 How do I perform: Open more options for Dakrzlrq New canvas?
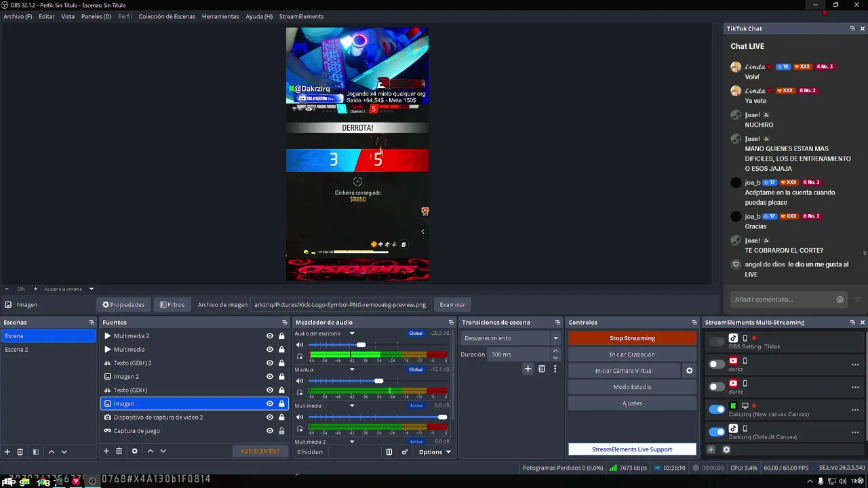point(855,409)
